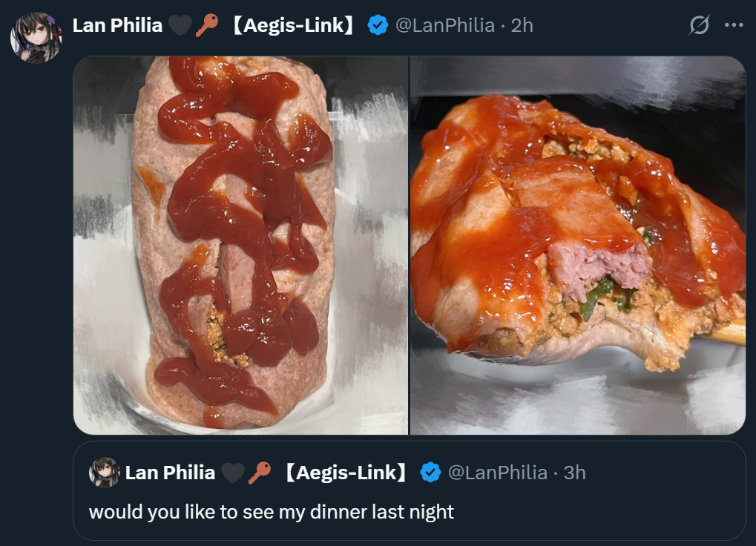Click the "Lan Philia" display name on main post
Viewport: 756px width, 546px height.
click(x=117, y=25)
